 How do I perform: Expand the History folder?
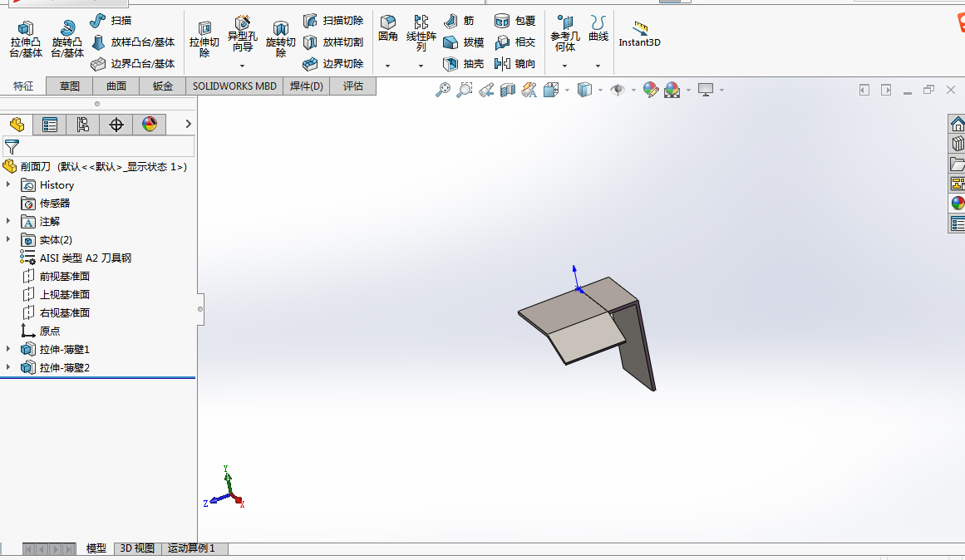click(x=8, y=184)
